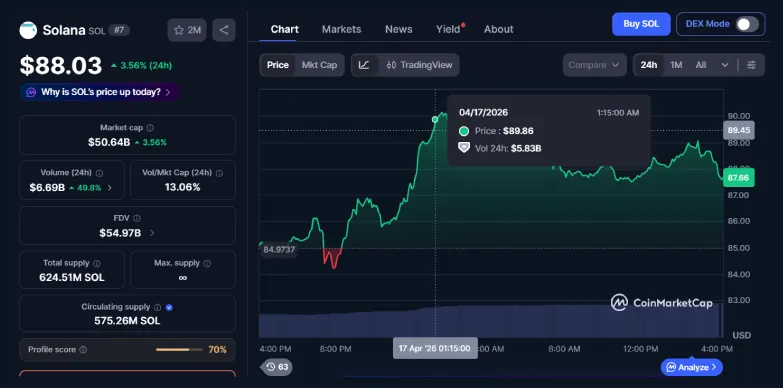Expand Volume (24h) details chevron
783x388 pixels.
pos(110,188)
